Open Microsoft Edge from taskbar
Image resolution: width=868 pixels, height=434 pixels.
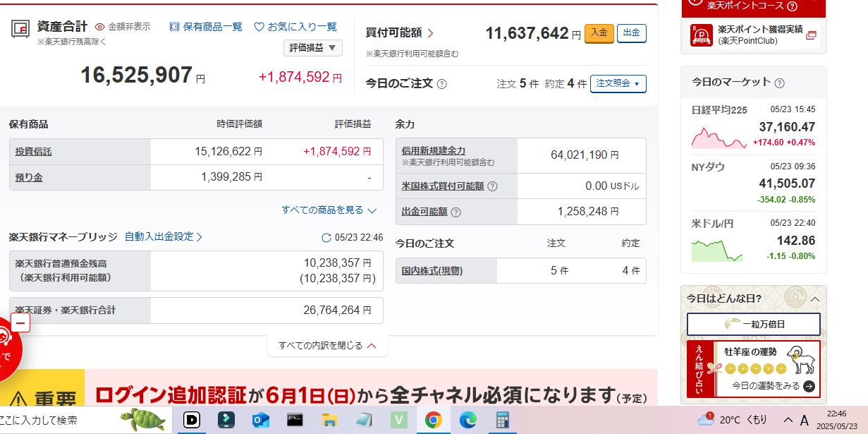point(467,420)
